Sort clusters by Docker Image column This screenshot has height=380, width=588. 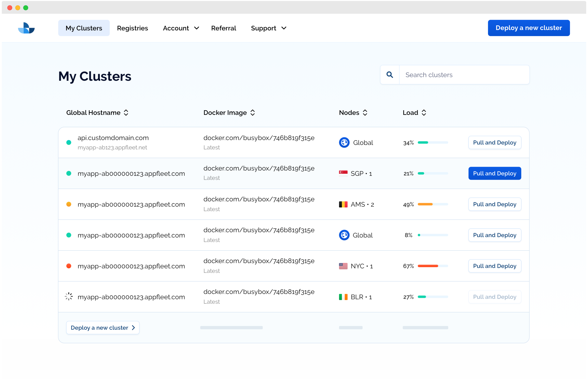click(252, 113)
